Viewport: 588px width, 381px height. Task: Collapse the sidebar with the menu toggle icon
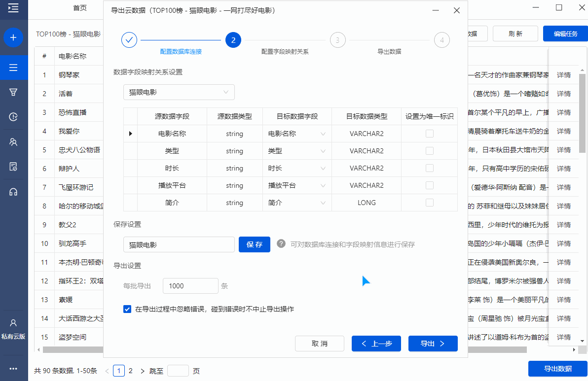13,8
